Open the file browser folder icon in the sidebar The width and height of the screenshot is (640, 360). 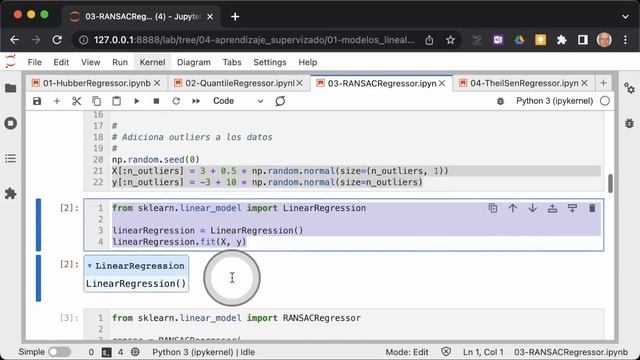11,88
